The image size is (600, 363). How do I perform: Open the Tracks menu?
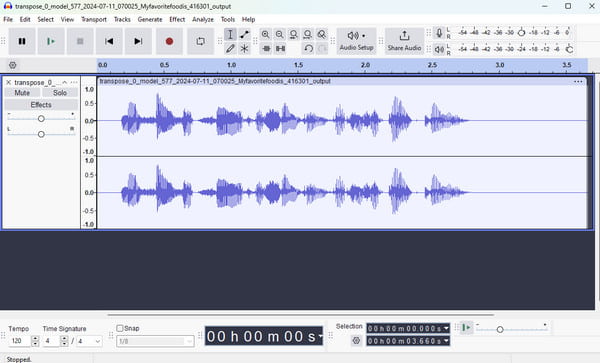pyautogui.click(x=122, y=19)
